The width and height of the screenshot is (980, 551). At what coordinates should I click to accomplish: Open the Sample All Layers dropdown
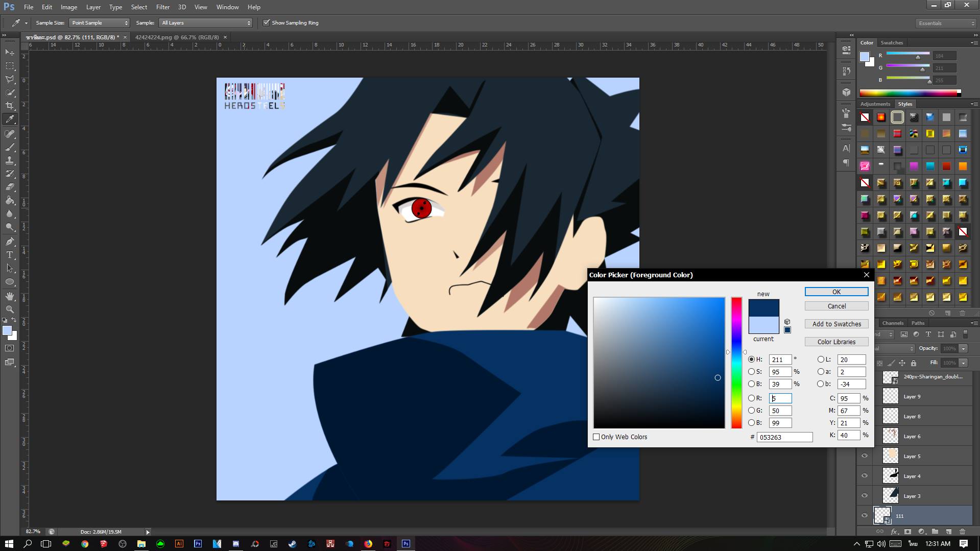point(206,23)
